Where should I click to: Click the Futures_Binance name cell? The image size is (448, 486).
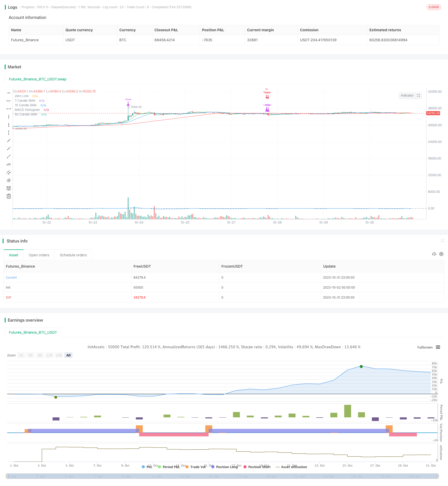(x=25, y=40)
